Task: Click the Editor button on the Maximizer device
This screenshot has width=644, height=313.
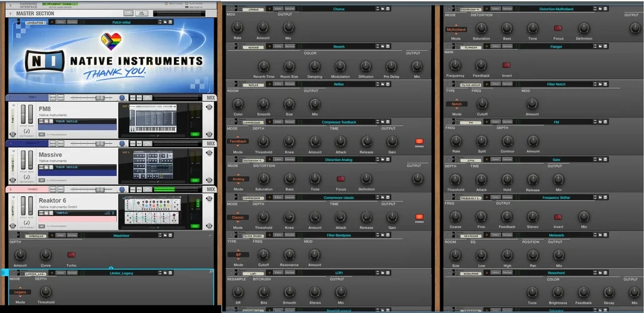Action: click(61, 235)
